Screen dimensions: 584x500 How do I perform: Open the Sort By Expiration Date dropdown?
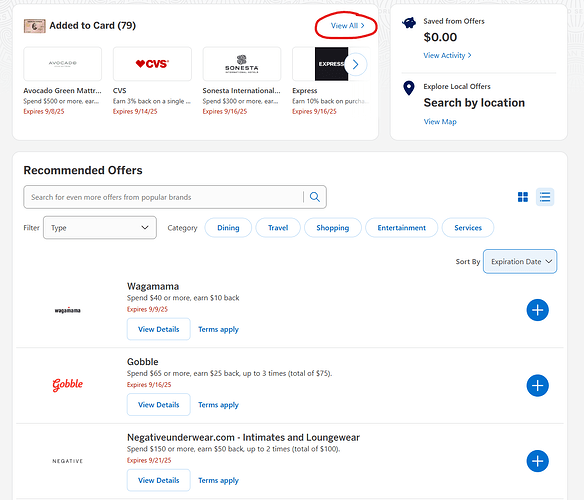[520, 262]
